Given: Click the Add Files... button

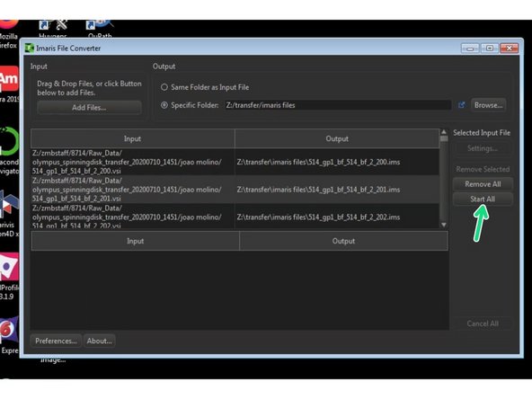Looking at the screenshot, I should pos(89,108).
